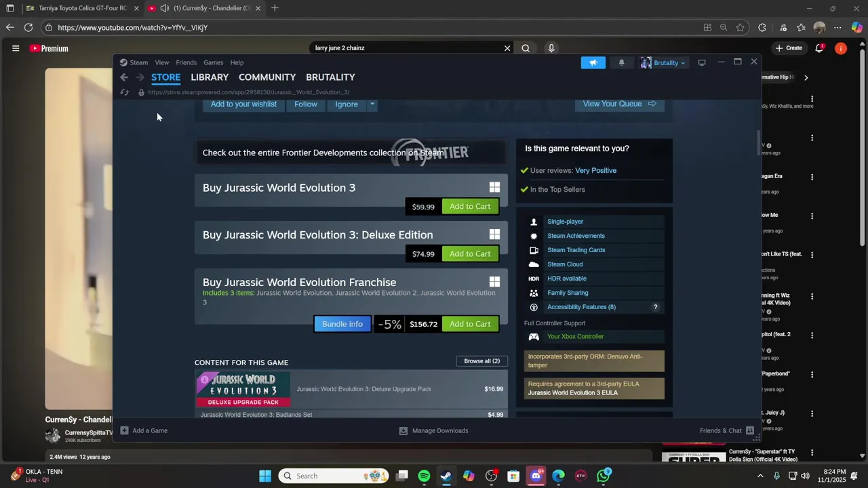Open the YouTube account avatar

pyautogui.click(x=841, y=48)
